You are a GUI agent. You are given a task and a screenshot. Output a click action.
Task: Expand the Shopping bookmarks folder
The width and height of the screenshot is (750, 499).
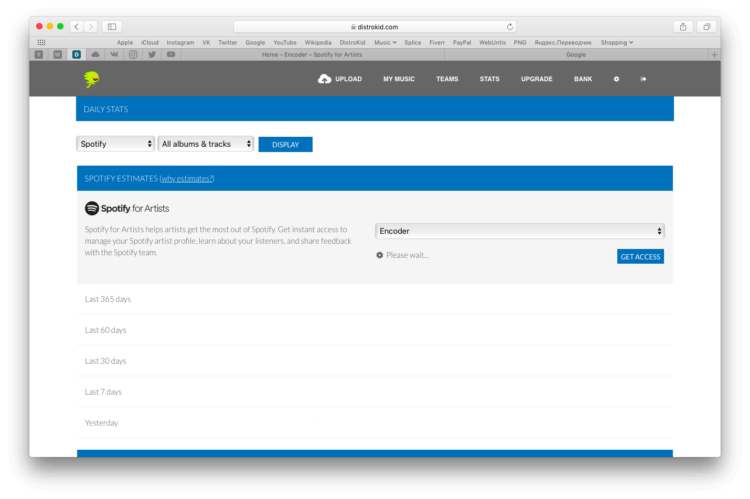(617, 43)
